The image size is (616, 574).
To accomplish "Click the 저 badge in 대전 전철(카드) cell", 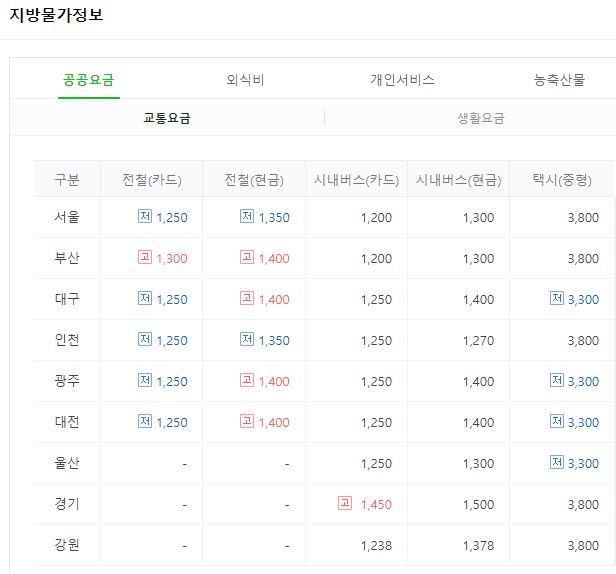I will (145, 421).
